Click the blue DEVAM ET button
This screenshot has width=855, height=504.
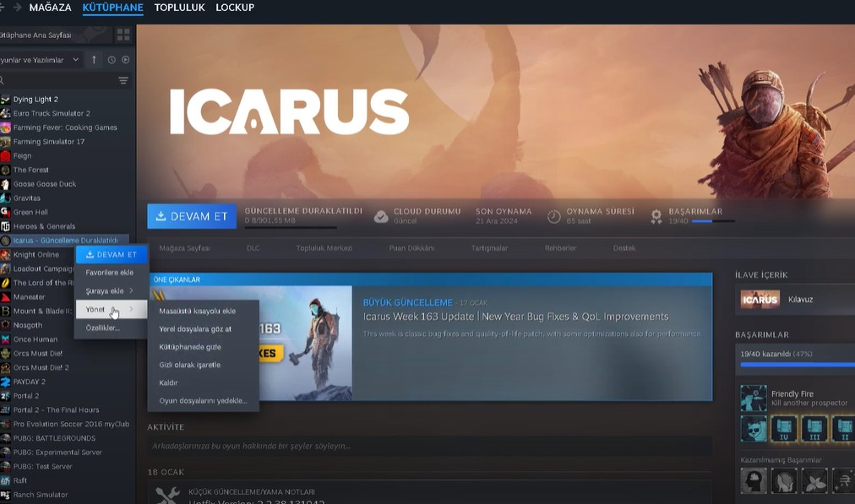pyautogui.click(x=191, y=216)
